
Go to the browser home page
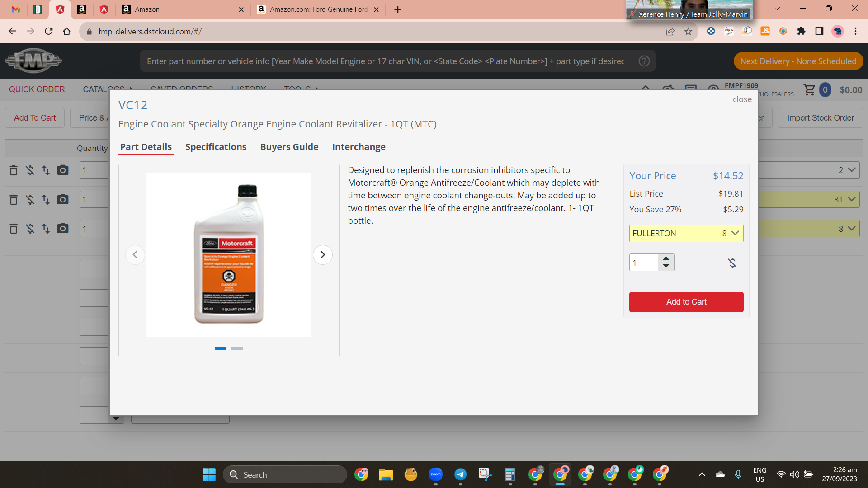coord(67,31)
